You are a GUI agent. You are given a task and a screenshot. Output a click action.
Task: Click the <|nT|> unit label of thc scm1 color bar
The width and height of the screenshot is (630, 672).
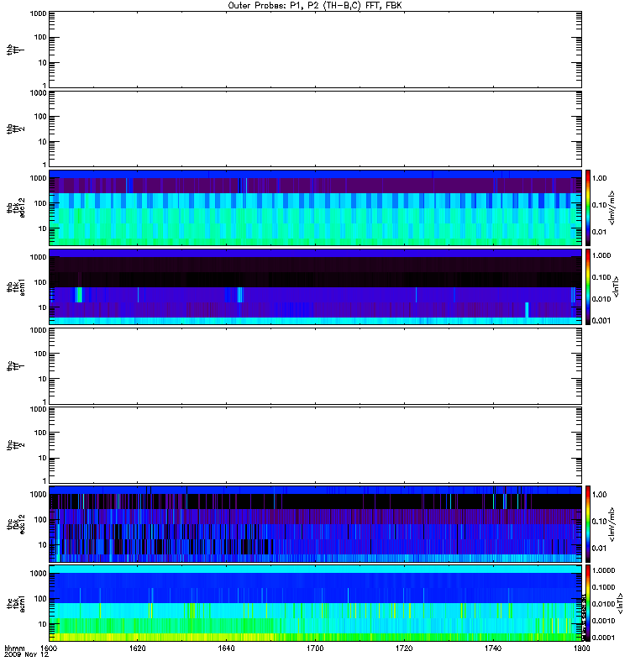click(x=620, y=603)
